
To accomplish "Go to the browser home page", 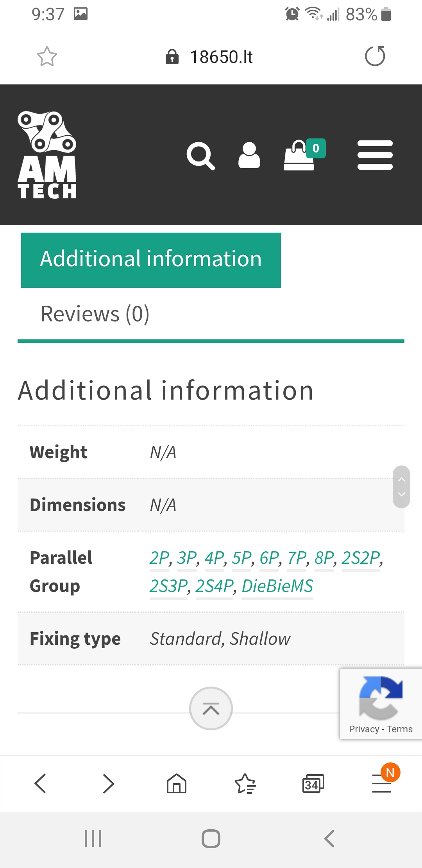I will click(x=177, y=784).
